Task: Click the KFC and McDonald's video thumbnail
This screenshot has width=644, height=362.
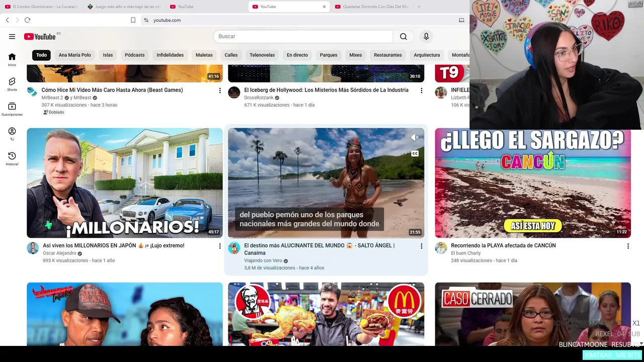Action: click(x=326, y=314)
